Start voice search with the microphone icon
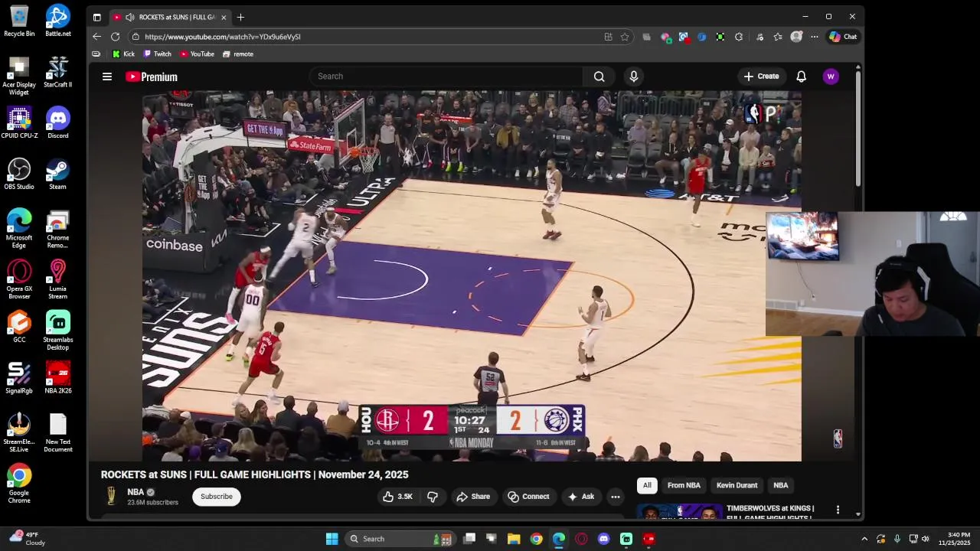Viewport: 980px width, 551px height. point(633,77)
